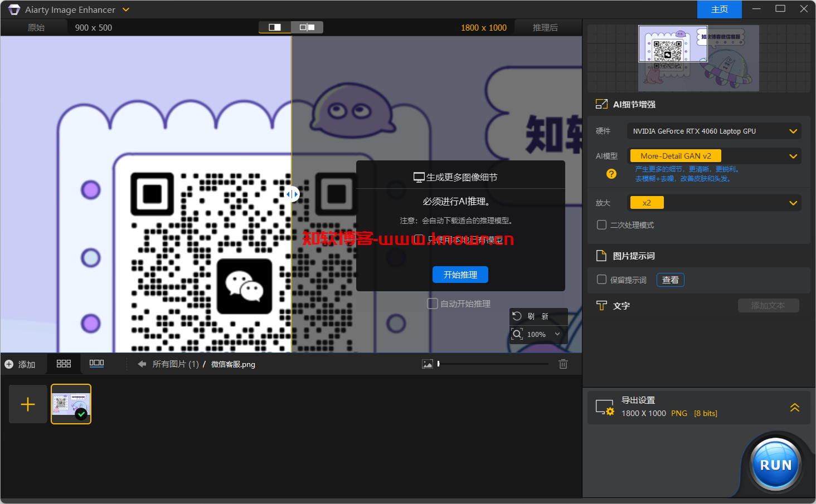This screenshot has height=504, width=816.
Task: Switch to filmstrip layout icon
Action: tap(97, 363)
